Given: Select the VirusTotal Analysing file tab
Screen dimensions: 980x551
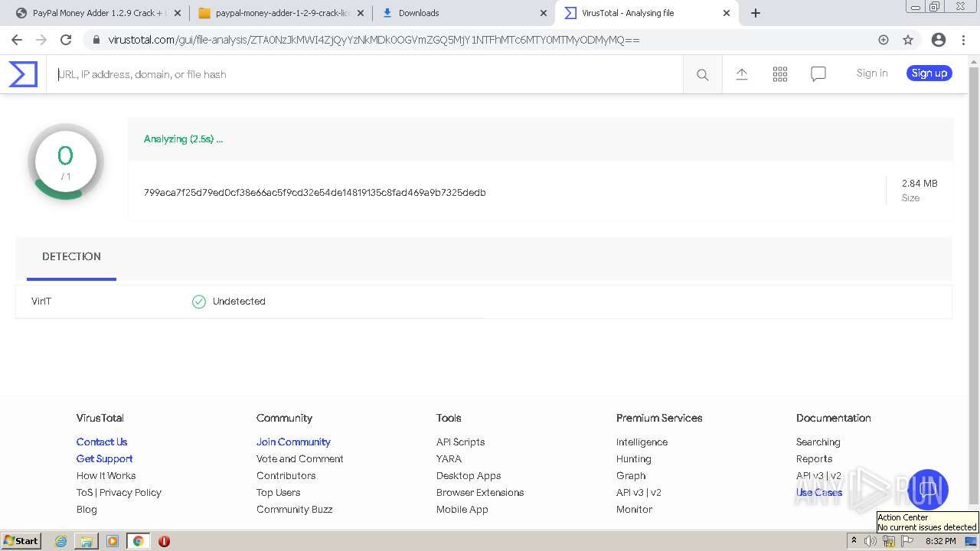Looking at the screenshot, I should (648, 13).
